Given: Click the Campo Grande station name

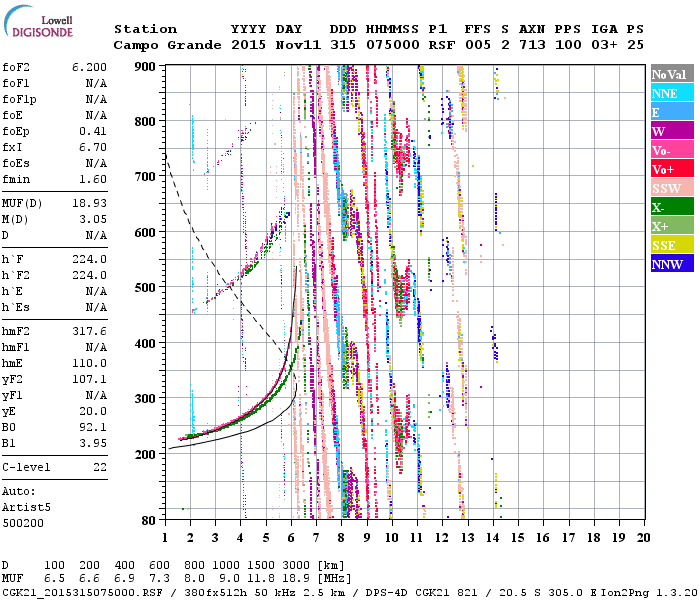Looking at the screenshot, I should coord(167,45).
